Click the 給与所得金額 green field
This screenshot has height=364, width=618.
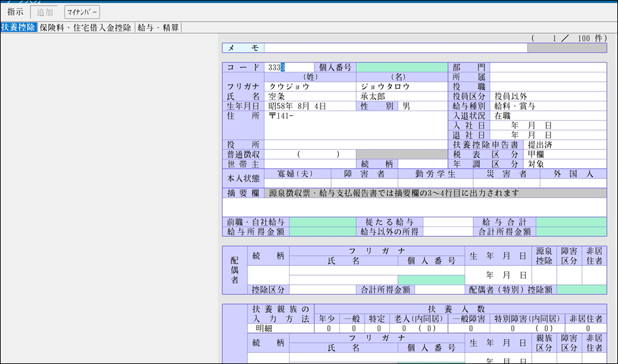[322, 232]
